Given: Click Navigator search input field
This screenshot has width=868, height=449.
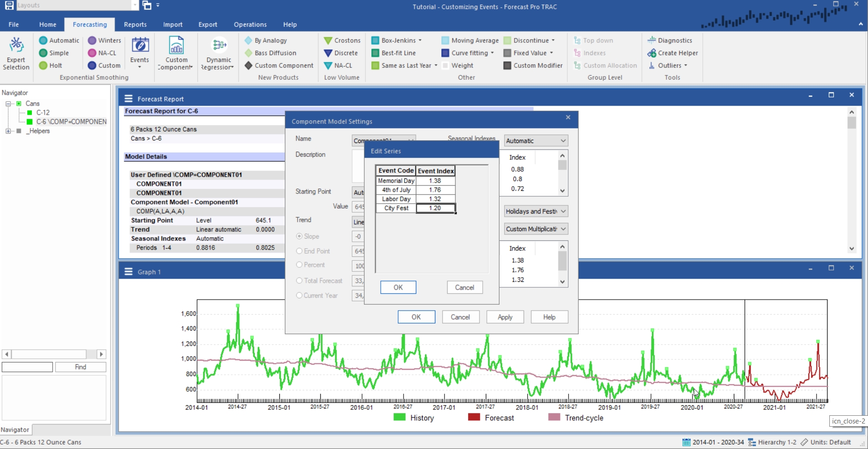Looking at the screenshot, I should [x=27, y=367].
